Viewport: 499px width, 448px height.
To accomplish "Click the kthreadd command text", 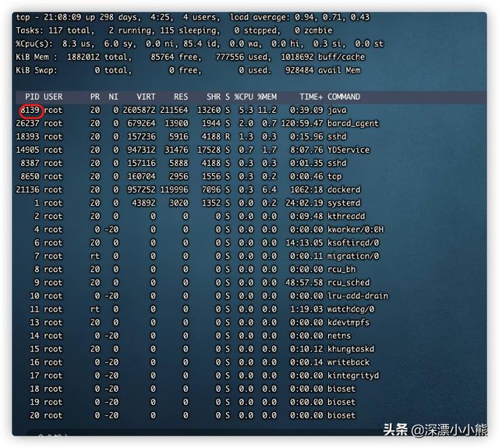I will (x=346, y=216).
